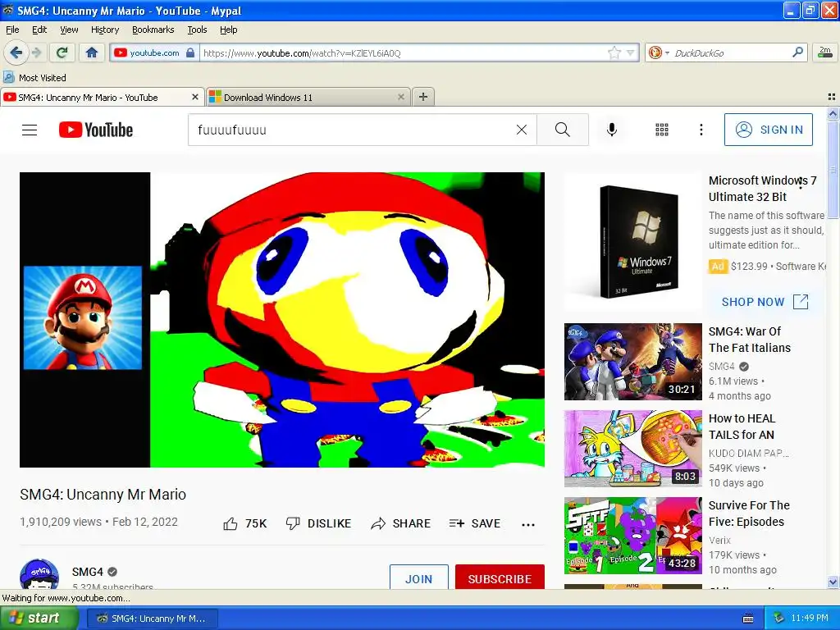Open the more actions ellipsis under video
The image size is (840, 630).
(x=528, y=524)
